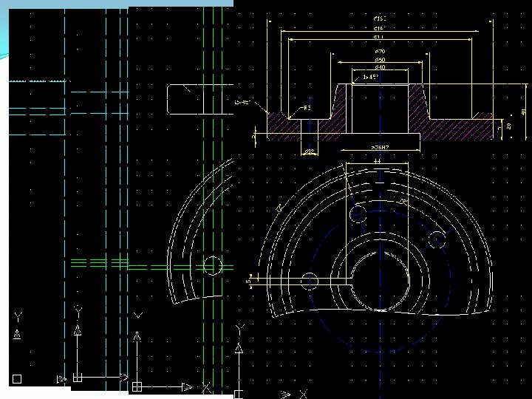Pick the 44 width dimension above the plan view
The height and width of the screenshot is (399, 532).
(x=378, y=162)
